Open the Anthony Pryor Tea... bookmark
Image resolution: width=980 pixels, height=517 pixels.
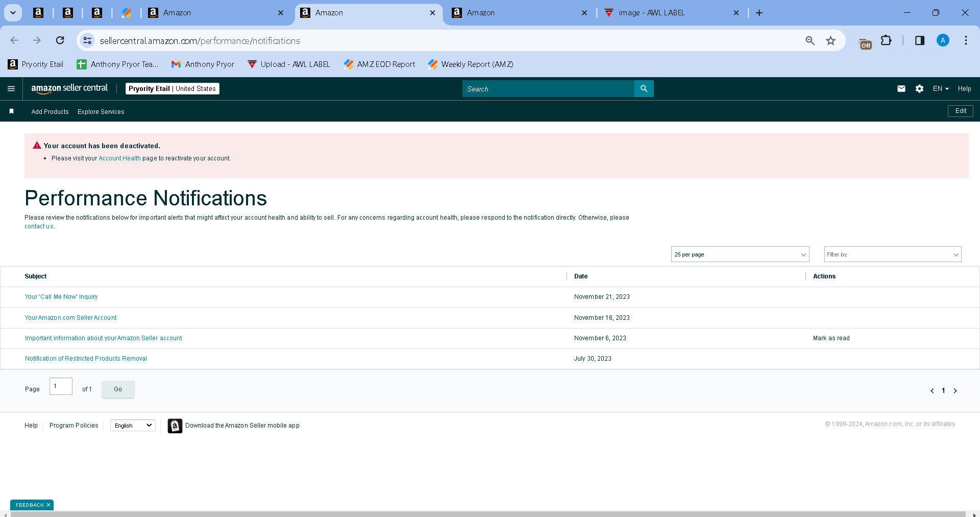tap(117, 64)
